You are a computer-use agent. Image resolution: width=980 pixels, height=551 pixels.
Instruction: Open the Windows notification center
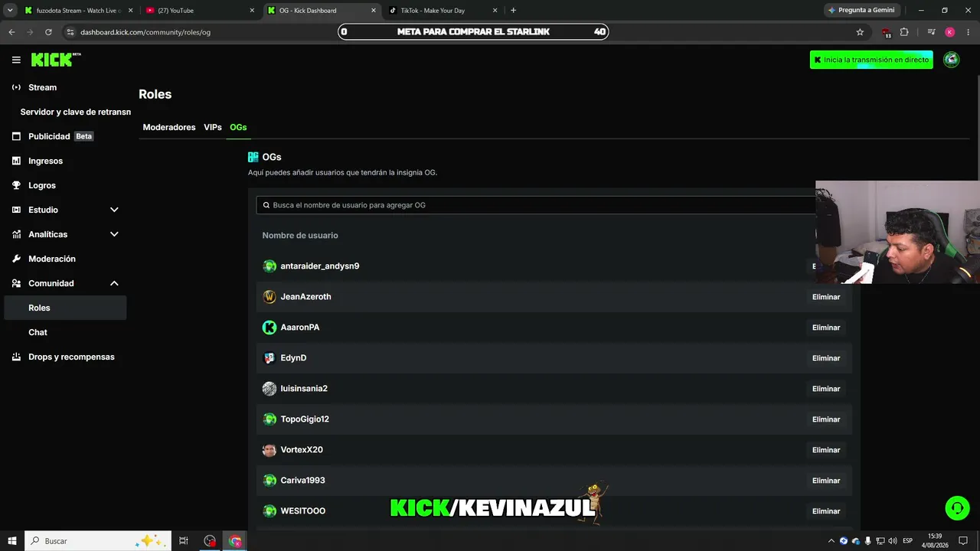tap(963, 541)
